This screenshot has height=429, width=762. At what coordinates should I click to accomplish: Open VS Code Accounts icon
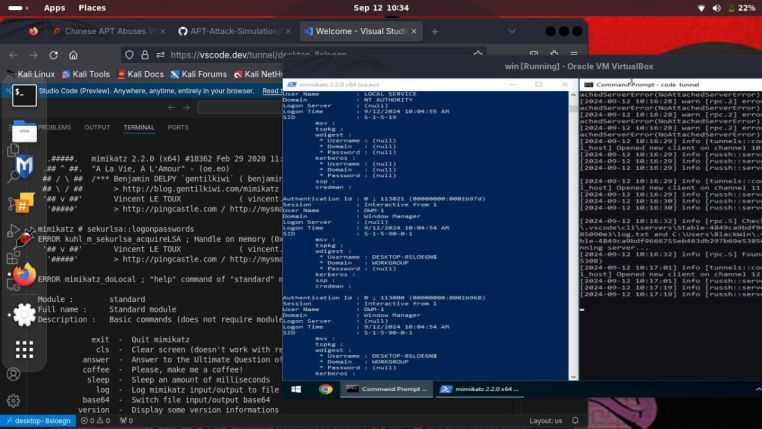click(13, 374)
